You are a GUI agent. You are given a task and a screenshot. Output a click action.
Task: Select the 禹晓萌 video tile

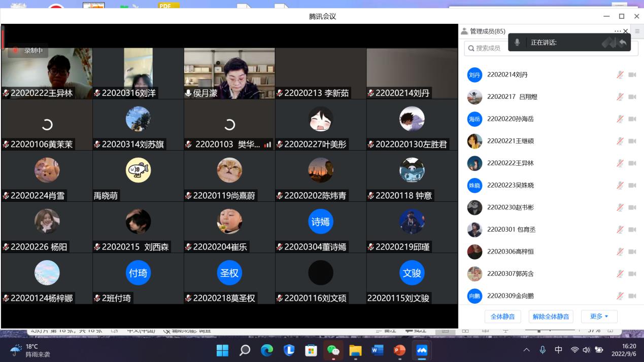(138, 176)
